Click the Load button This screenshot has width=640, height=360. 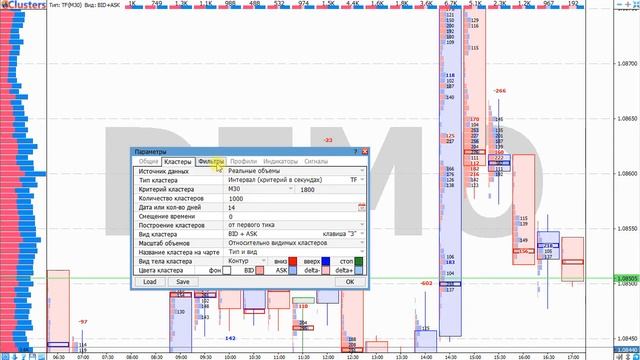pyautogui.click(x=149, y=282)
